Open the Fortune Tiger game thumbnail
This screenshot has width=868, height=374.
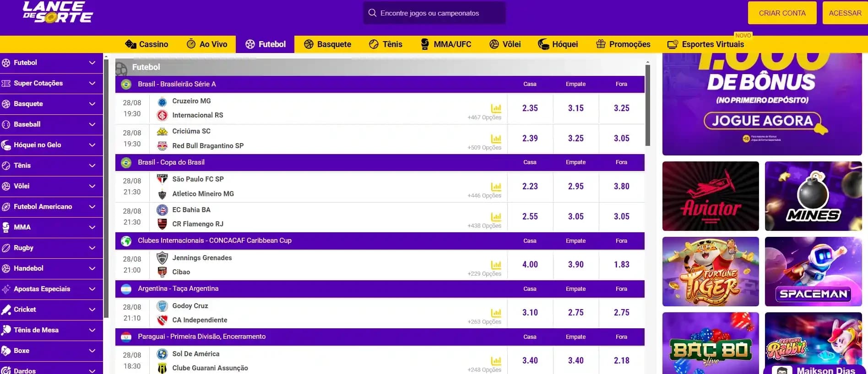point(711,272)
